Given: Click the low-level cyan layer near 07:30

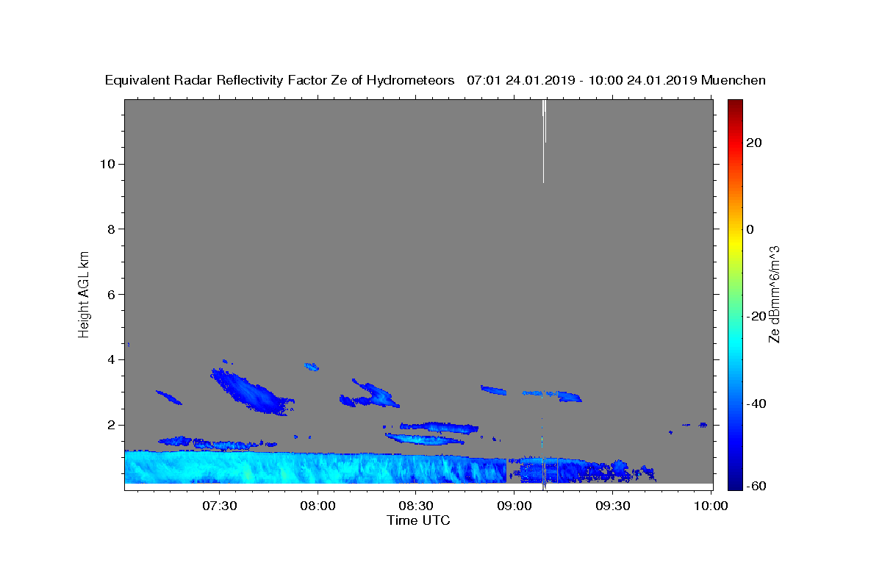Looking at the screenshot, I should (x=219, y=468).
